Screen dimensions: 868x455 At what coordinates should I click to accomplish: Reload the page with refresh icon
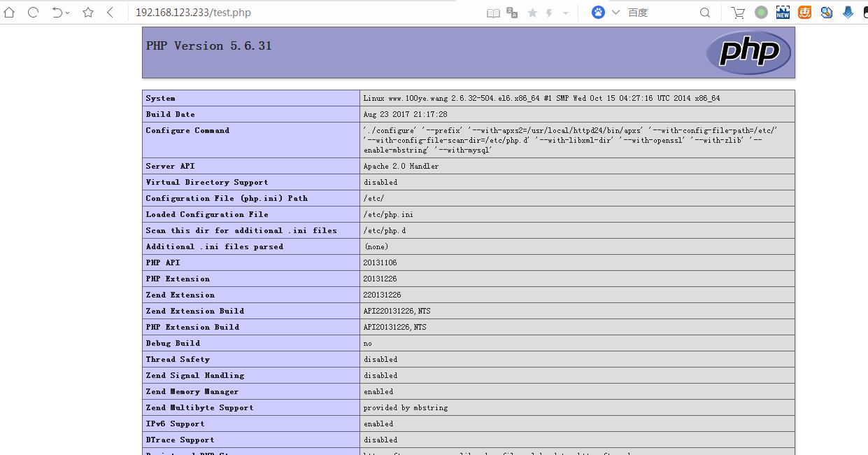pyautogui.click(x=33, y=13)
